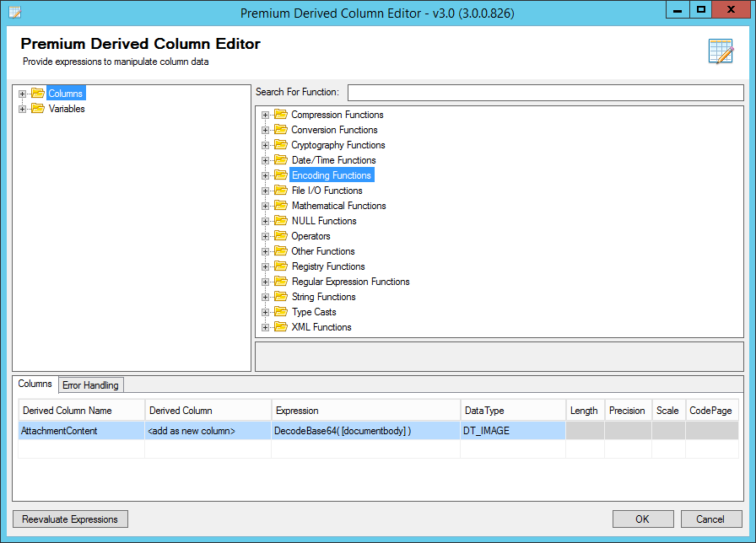756x543 pixels.
Task: Click the String Functions folder icon
Action: tap(281, 296)
